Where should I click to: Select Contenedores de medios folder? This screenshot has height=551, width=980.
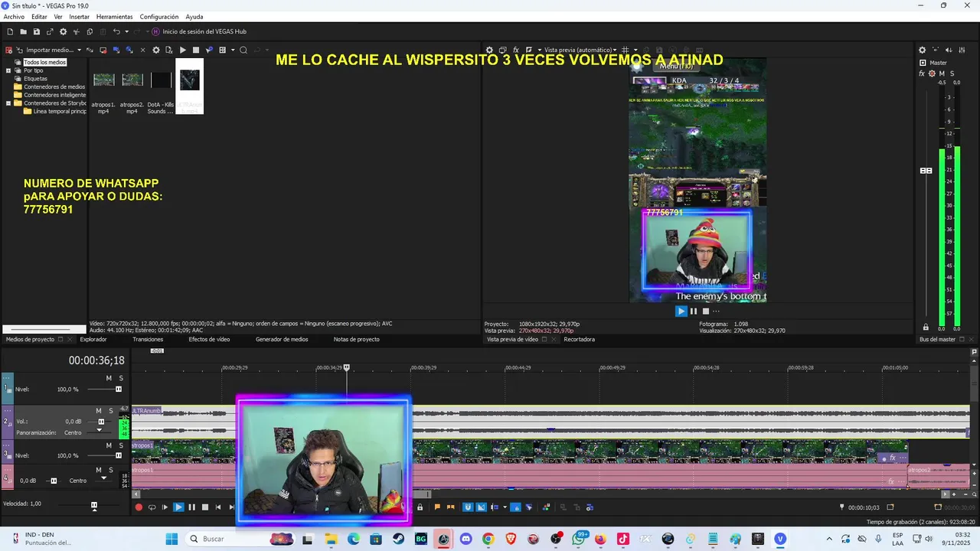point(54,87)
